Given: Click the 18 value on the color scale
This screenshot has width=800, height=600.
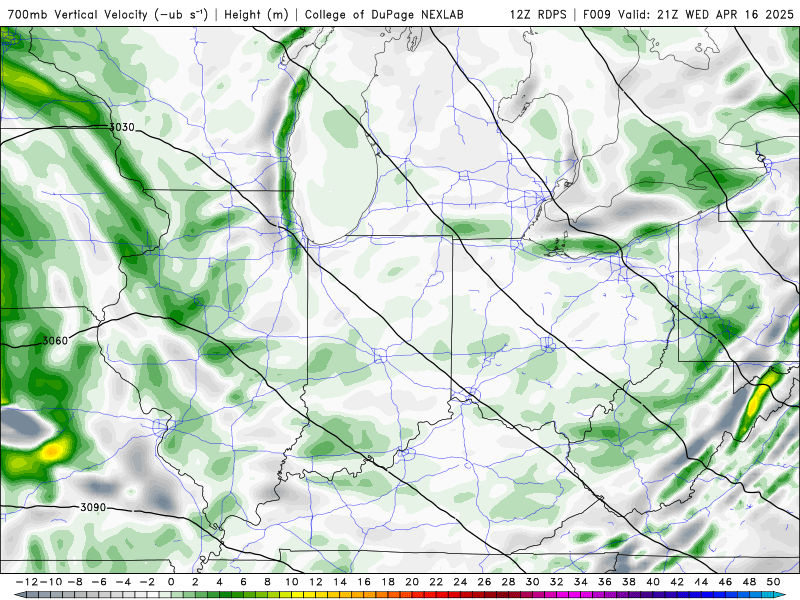Looking at the screenshot, I should tap(388, 582).
